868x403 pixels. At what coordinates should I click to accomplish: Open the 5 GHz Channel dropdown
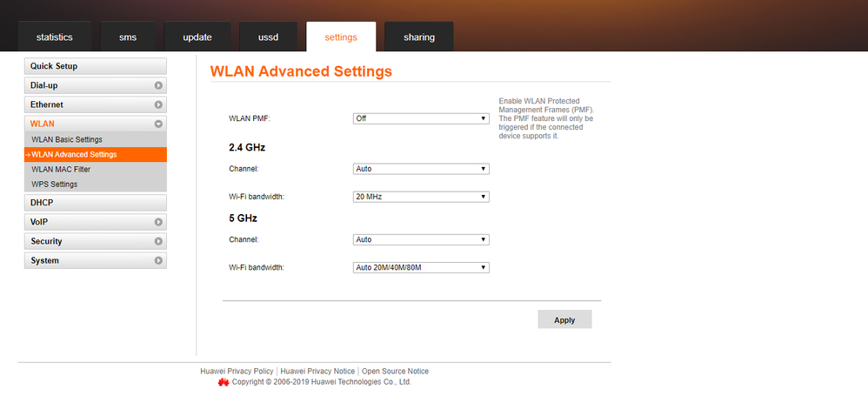[x=421, y=239]
